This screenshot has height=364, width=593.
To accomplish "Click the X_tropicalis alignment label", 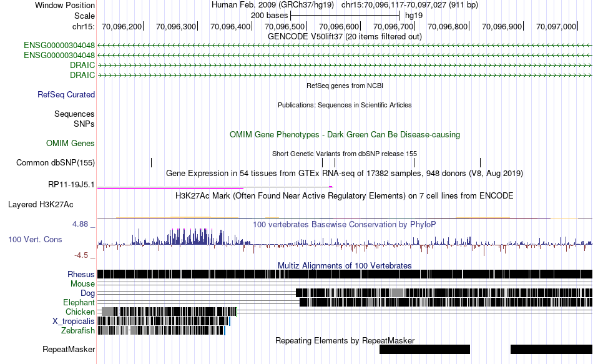I will [x=74, y=322].
